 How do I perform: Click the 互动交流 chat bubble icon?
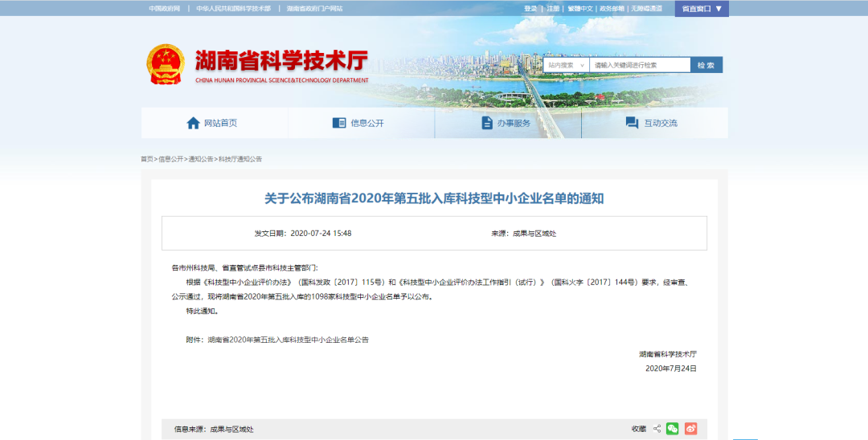point(633,123)
